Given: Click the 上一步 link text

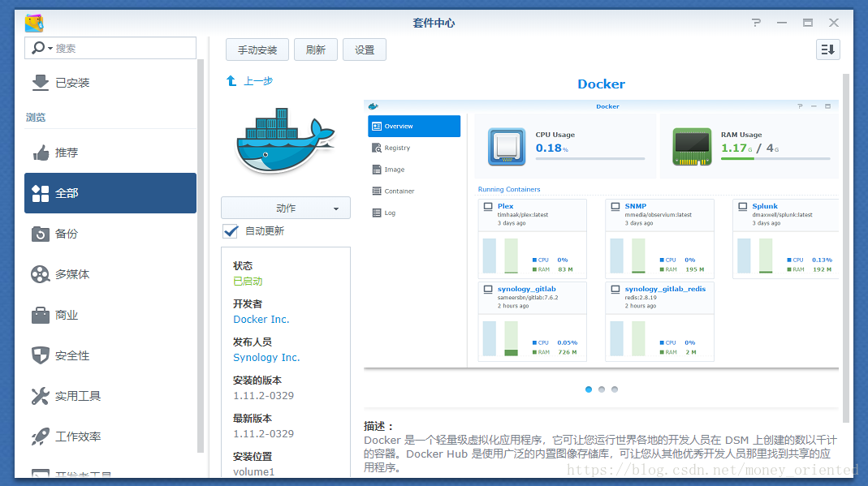Looking at the screenshot, I should (258, 81).
